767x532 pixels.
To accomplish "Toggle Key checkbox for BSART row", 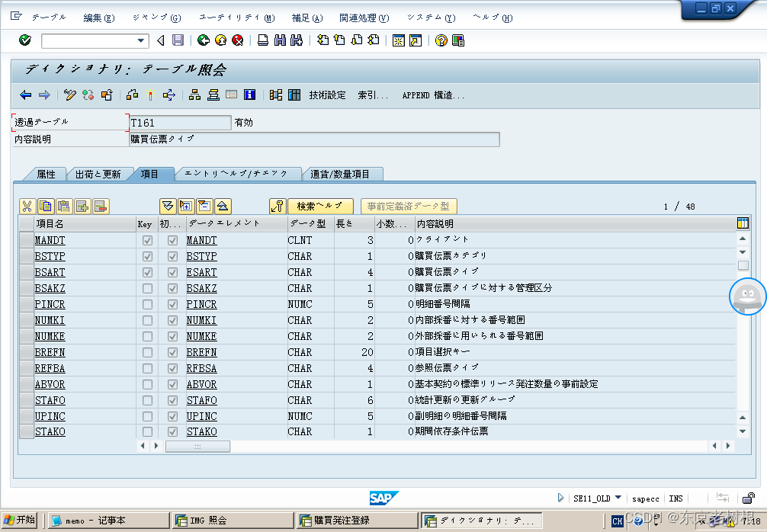I will coord(147,272).
